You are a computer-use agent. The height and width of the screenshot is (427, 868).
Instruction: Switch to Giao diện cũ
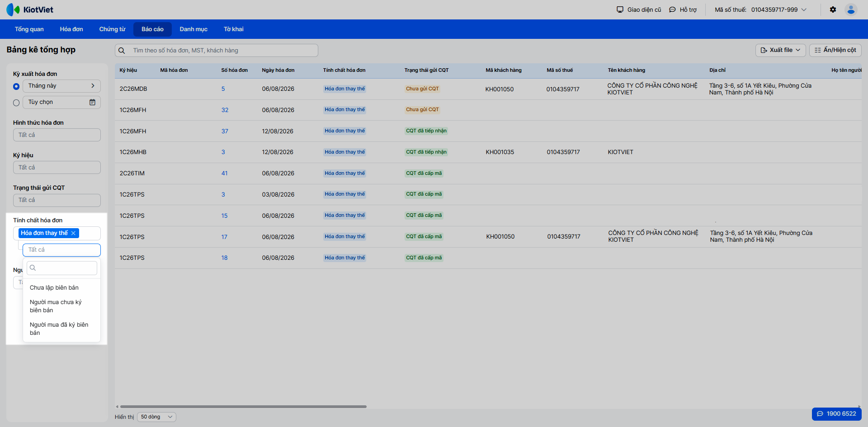pyautogui.click(x=639, y=9)
